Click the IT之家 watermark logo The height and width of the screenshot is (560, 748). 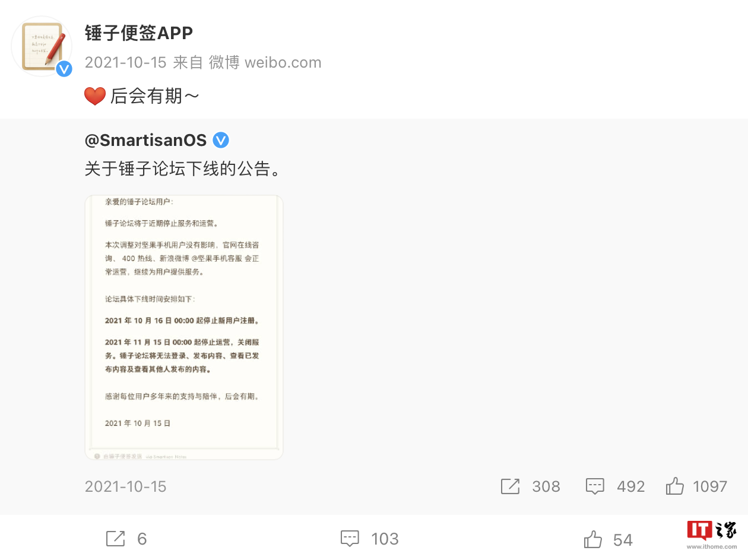pos(712,535)
